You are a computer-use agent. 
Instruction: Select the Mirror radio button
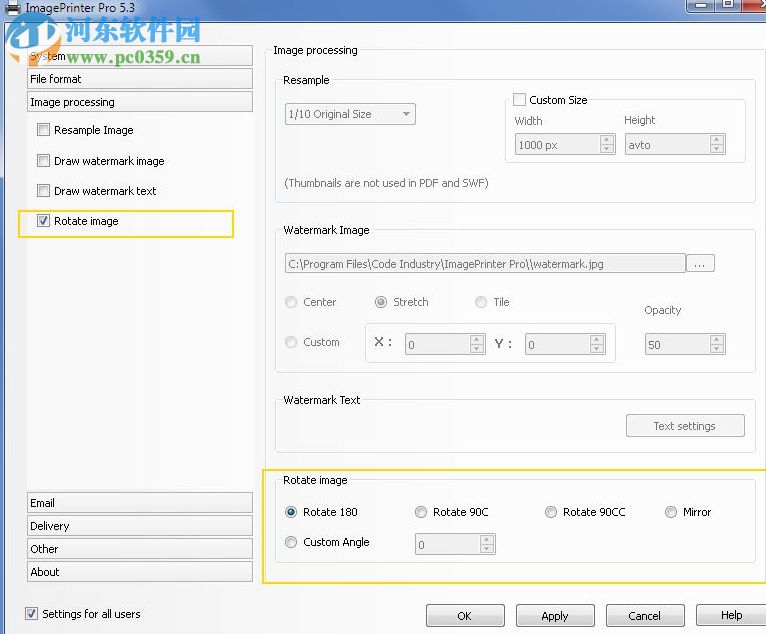click(671, 512)
